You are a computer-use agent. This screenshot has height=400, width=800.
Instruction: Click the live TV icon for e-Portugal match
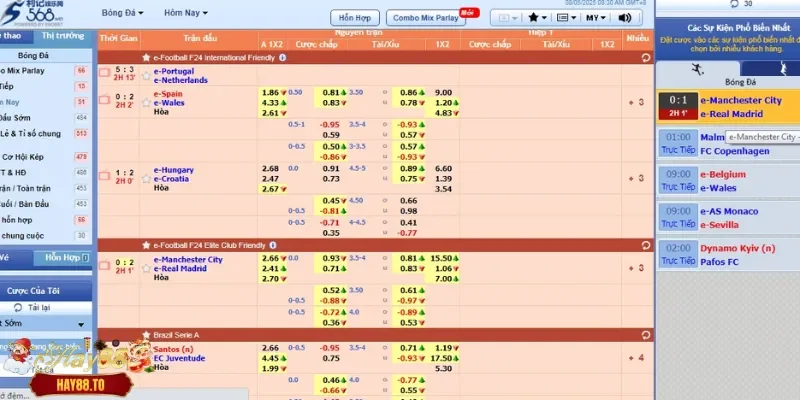pyautogui.click(x=105, y=72)
